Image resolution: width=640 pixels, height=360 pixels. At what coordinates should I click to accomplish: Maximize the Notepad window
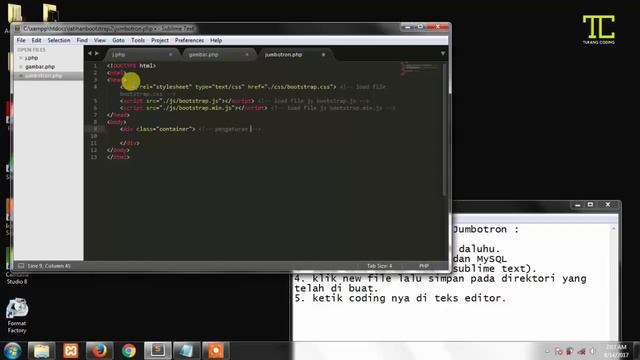click(x=590, y=205)
